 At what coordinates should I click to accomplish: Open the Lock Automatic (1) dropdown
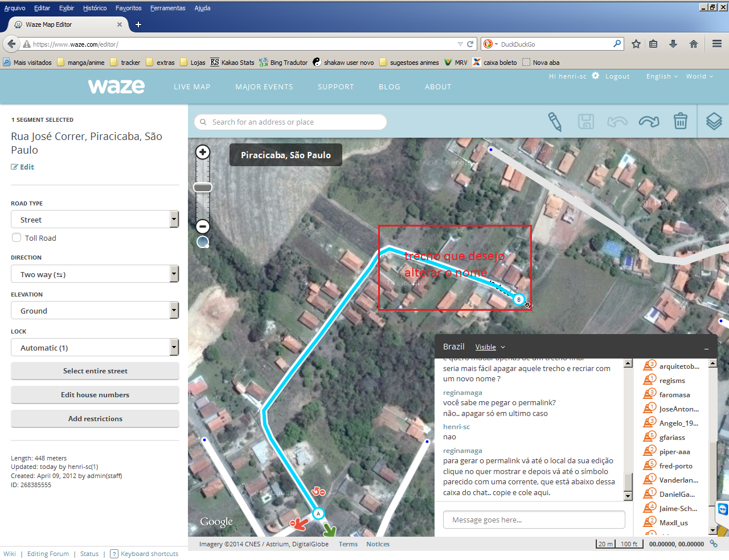tap(95, 347)
